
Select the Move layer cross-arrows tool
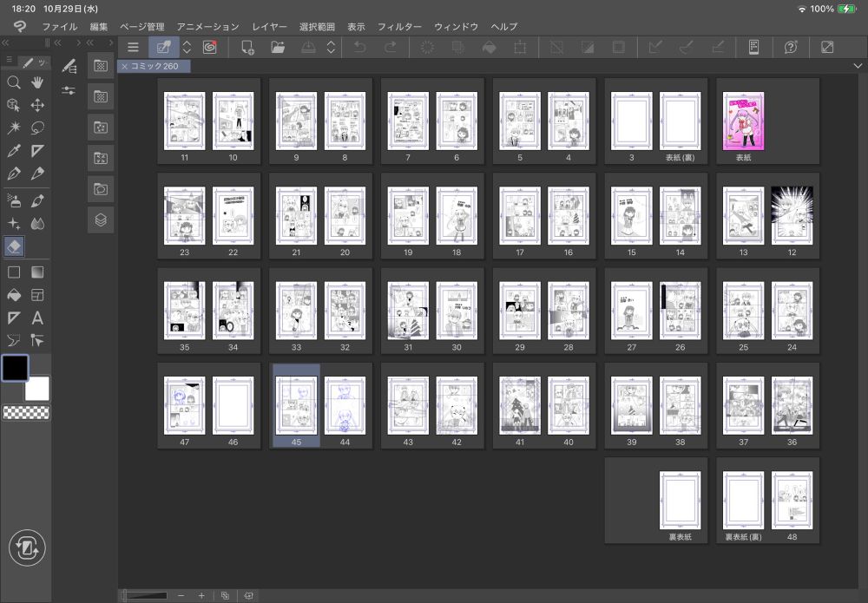pos(37,105)
